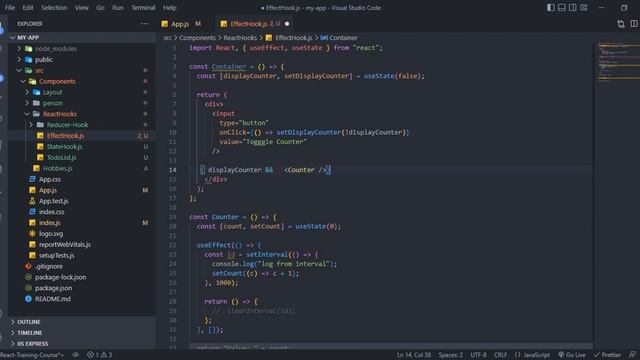Image resolution: width=640 pixels, height=360 pixels.
Task: Click the unsaved dot on EffectHook.js tab
Action: point(287,24)
